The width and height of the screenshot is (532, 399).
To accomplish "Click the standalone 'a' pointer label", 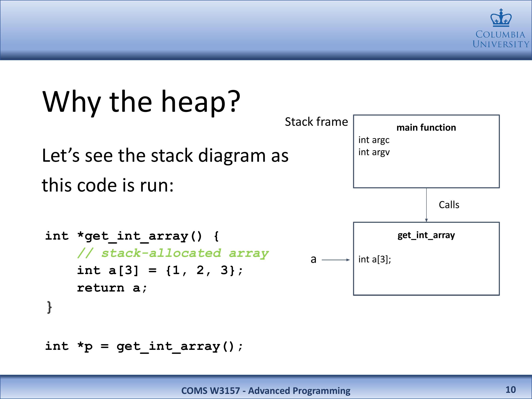I will tap(313, 259).
